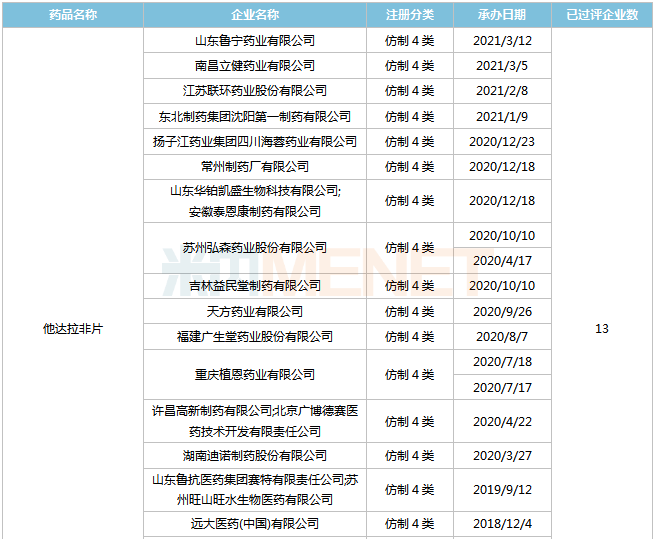Click 2020/10/10 in 苏州弘森 row
The image size is (655, 539).
pos(502,236)
